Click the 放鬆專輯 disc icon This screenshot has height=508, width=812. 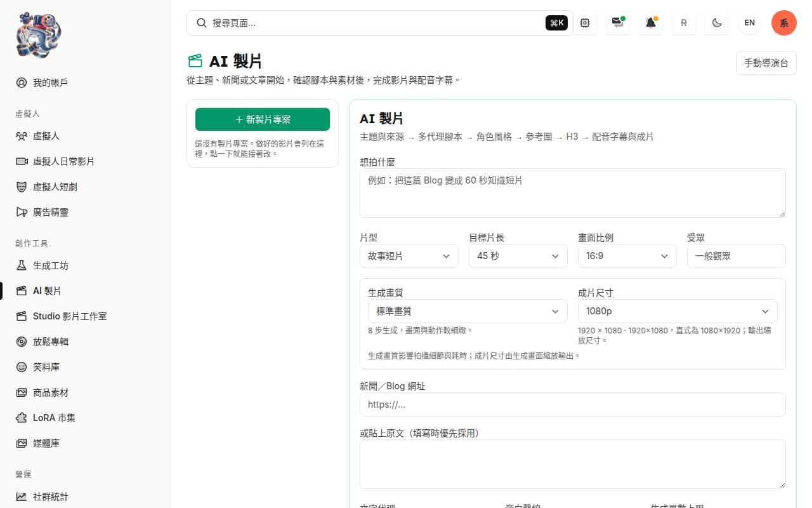tap(22, 342)
